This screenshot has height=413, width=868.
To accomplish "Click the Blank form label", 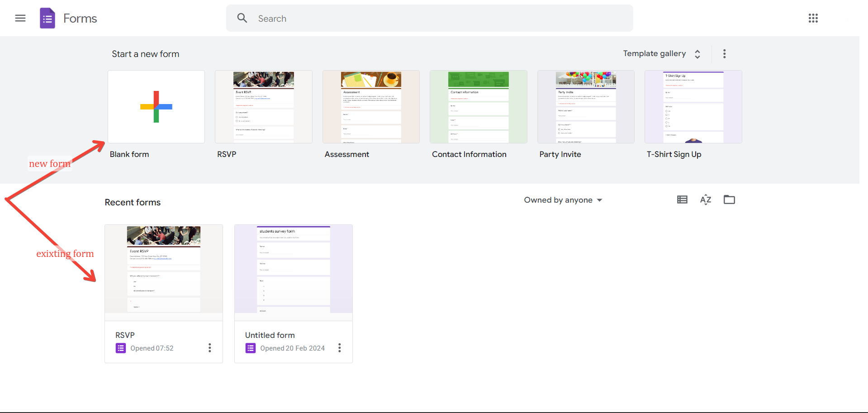I will [129, 154].
